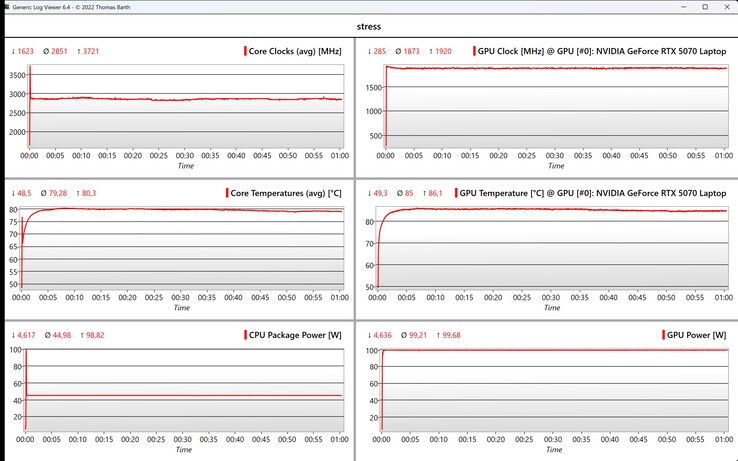Click the red swatch beside GPU Power legend
738x461 pixels.
(663, 335)
